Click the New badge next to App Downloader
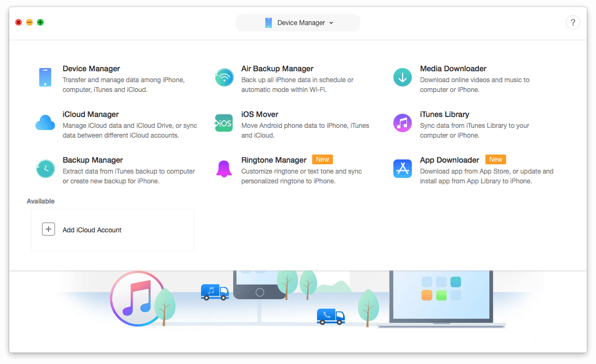596x364 pixels. point(496,159)
